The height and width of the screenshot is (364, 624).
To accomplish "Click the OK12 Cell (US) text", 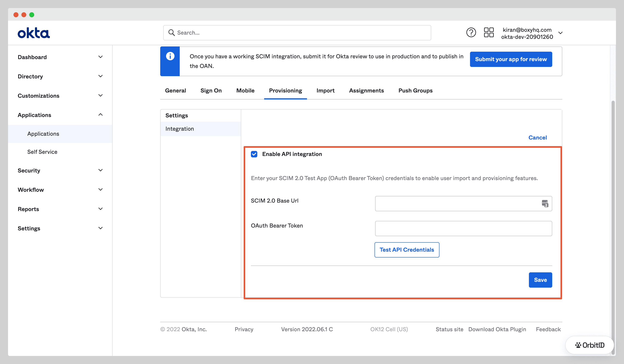I will click(x=389, y=329).
